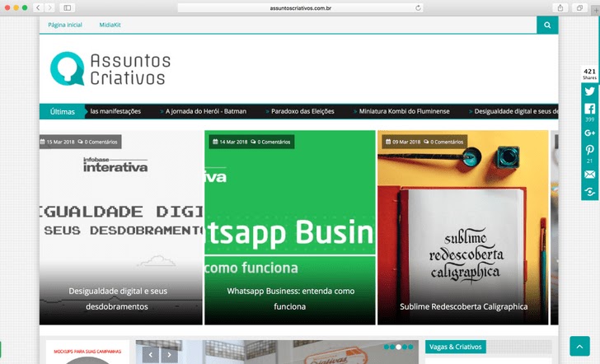
Task: Open ticker link Paradoxo das Eleições
Action: [302, 111]
